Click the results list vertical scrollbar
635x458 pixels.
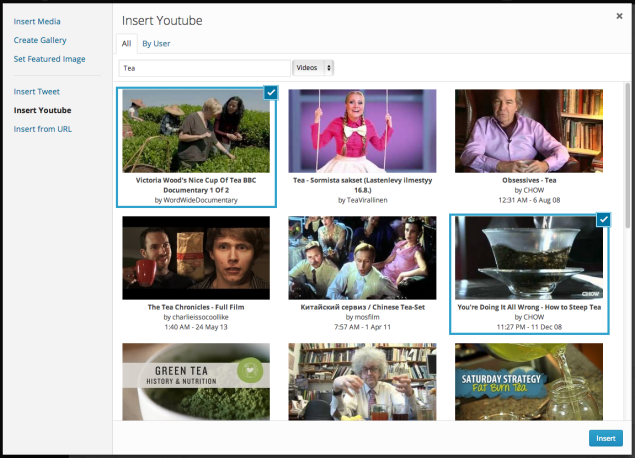pyautogui.click(x=628, y=156)
